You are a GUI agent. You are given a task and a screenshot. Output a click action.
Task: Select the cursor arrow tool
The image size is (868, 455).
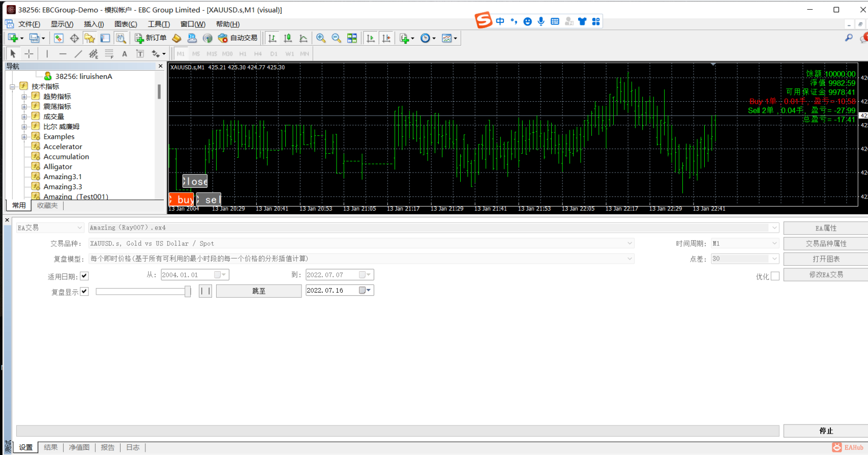[13, 53]
